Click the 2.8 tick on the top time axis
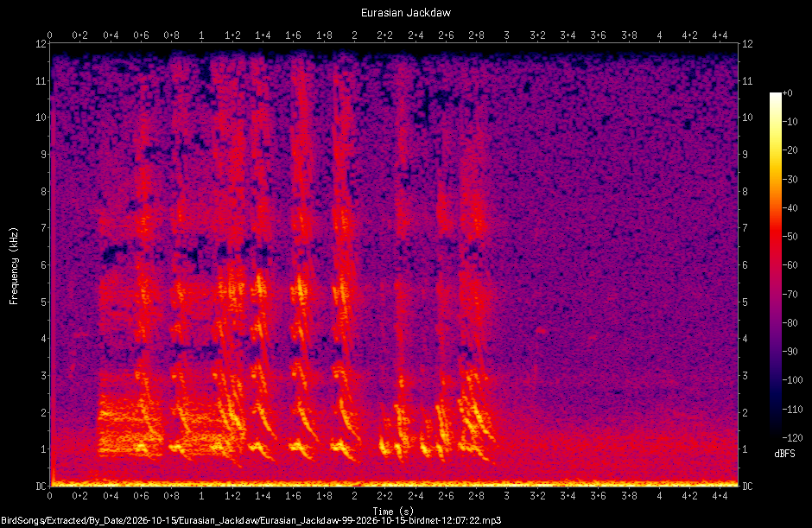Image resolution: width=812 pixels, height=528 pixels. [476, 35]
